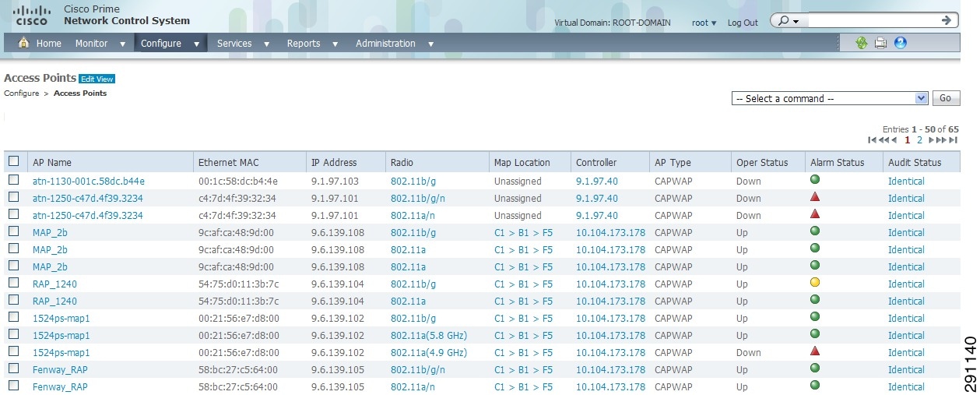This screenshot has width=980, height=395.
Task: Open Identical audit status for atn-1130 row
Action: (x=906, y=181)
